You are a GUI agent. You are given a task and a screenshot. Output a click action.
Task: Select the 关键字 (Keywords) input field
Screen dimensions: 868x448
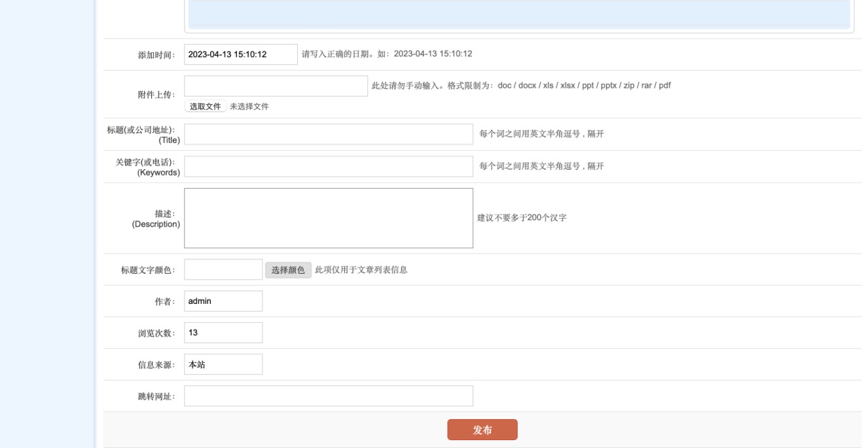[328, 166]
